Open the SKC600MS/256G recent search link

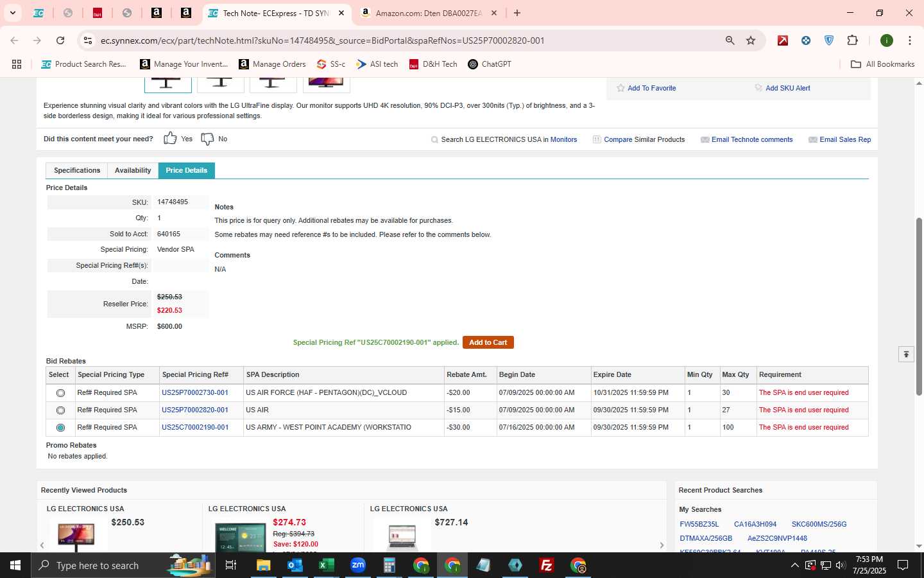pos(819,524)
